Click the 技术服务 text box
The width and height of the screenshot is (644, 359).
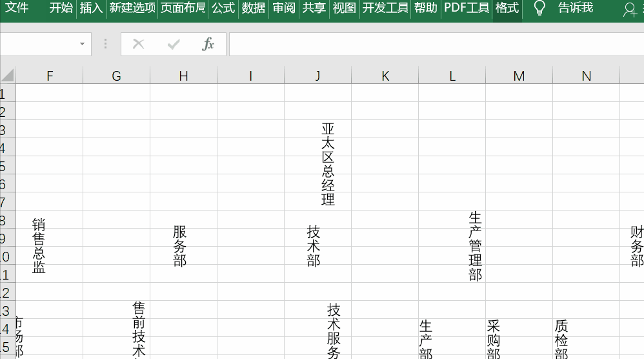pos(334,331)
